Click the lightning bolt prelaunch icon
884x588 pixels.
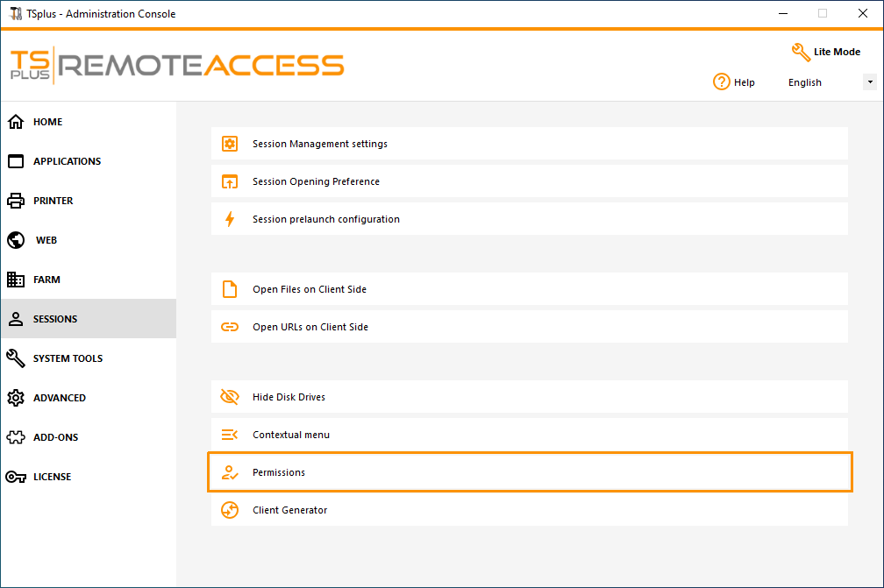230,219
